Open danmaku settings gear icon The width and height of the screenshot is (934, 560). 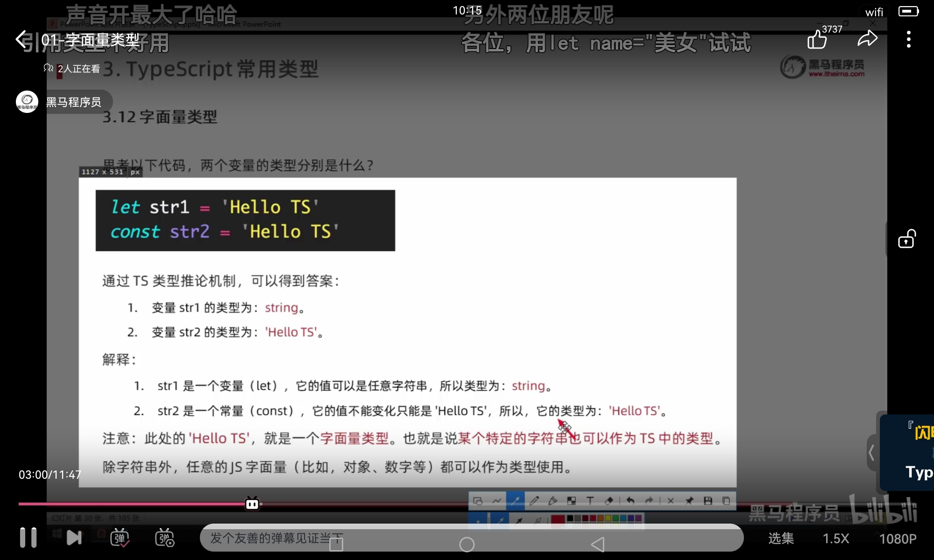164,538
